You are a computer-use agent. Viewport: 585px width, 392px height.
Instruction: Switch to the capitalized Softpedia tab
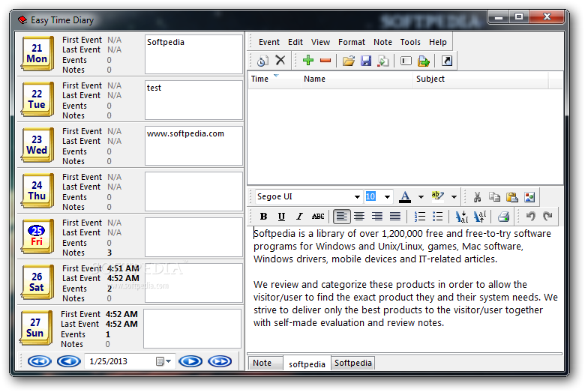tap(353, 363)
